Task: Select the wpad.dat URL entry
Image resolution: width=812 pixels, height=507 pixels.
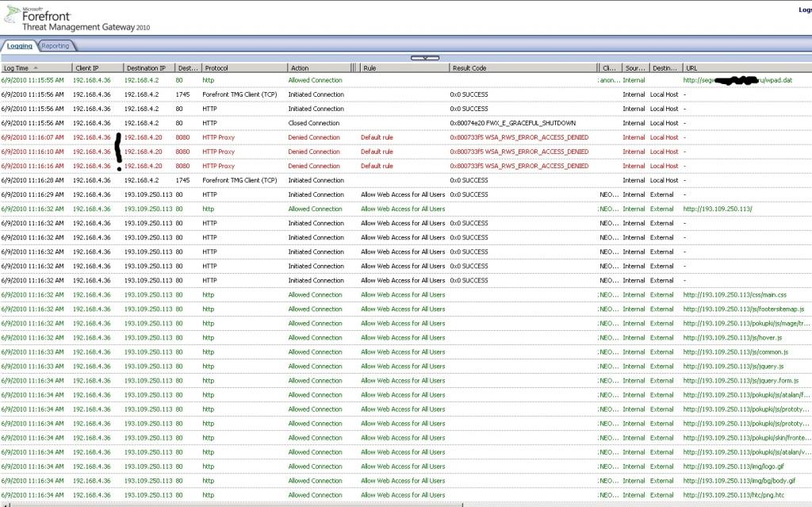Action: 737,80
